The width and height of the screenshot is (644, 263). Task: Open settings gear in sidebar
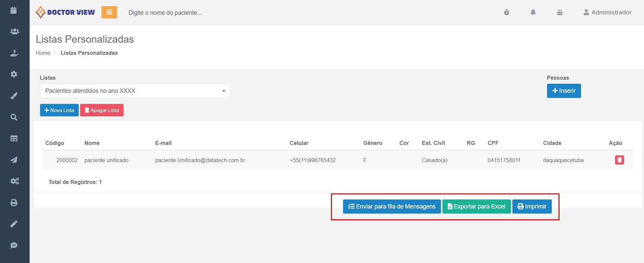pos(14,74)
